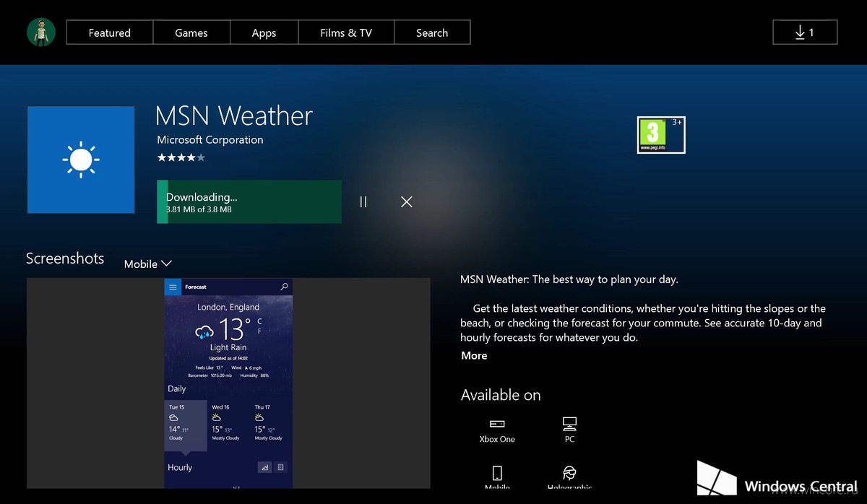867x504 pixels.
Task: Click the MSN Weather sun app tile
Action: (x=81, y=160)
